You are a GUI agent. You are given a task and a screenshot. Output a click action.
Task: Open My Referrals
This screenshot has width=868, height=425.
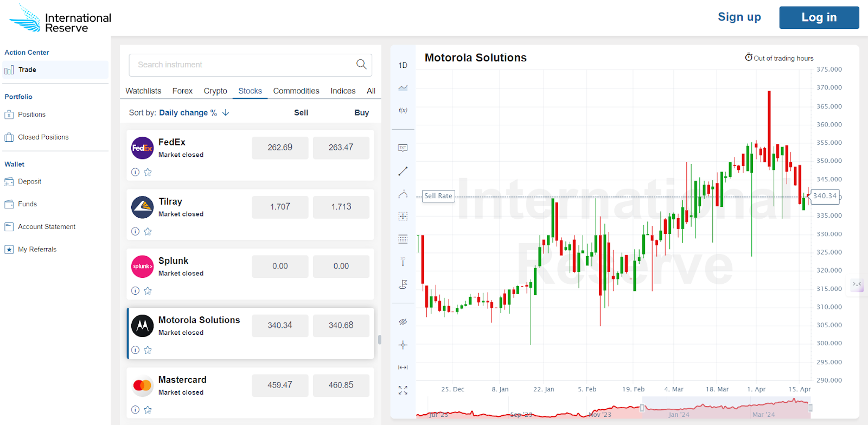[x=37, y=250]
